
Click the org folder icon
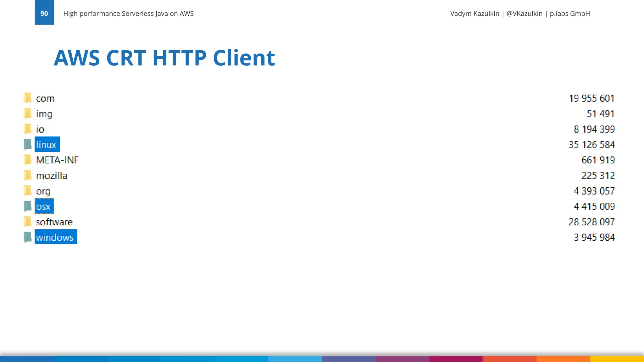pyautogui.click(x=28, y=191)
